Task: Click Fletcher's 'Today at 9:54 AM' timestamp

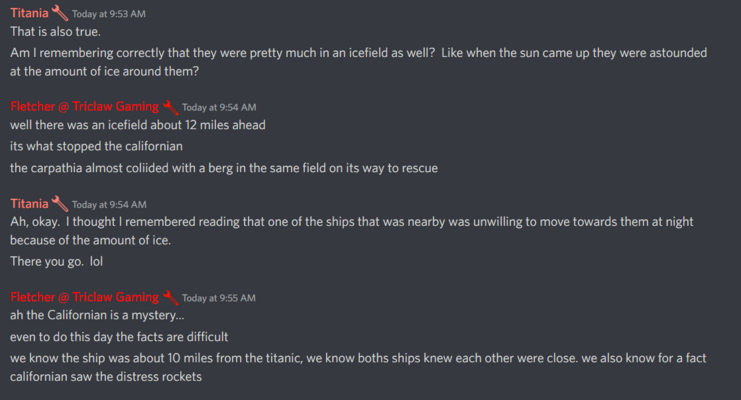Action: 219,108
